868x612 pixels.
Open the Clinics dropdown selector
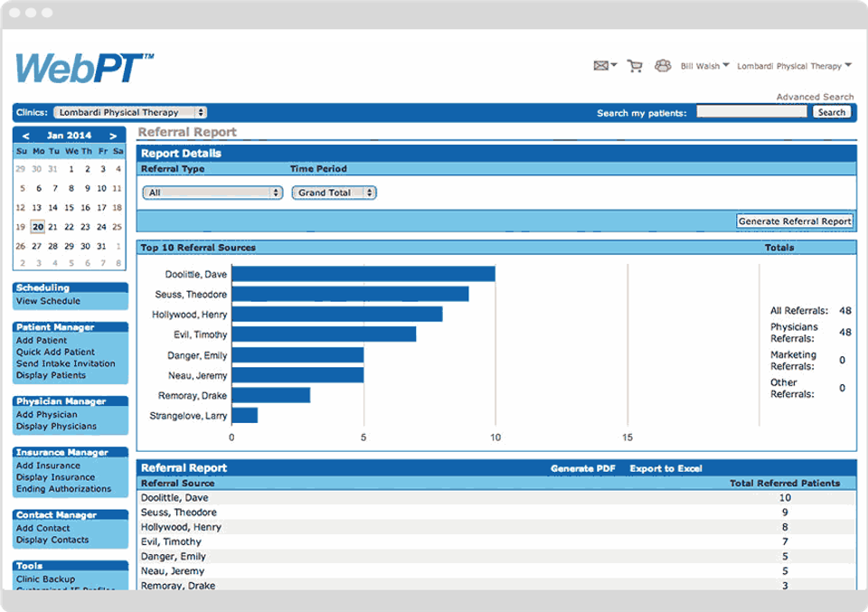[x=130, y=113]
